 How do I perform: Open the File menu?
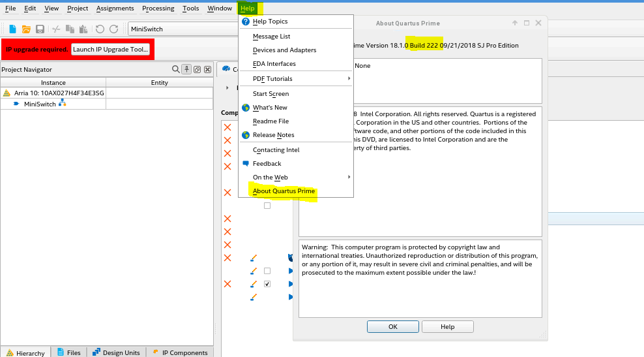pyautogui.click(x=10, y=8)
